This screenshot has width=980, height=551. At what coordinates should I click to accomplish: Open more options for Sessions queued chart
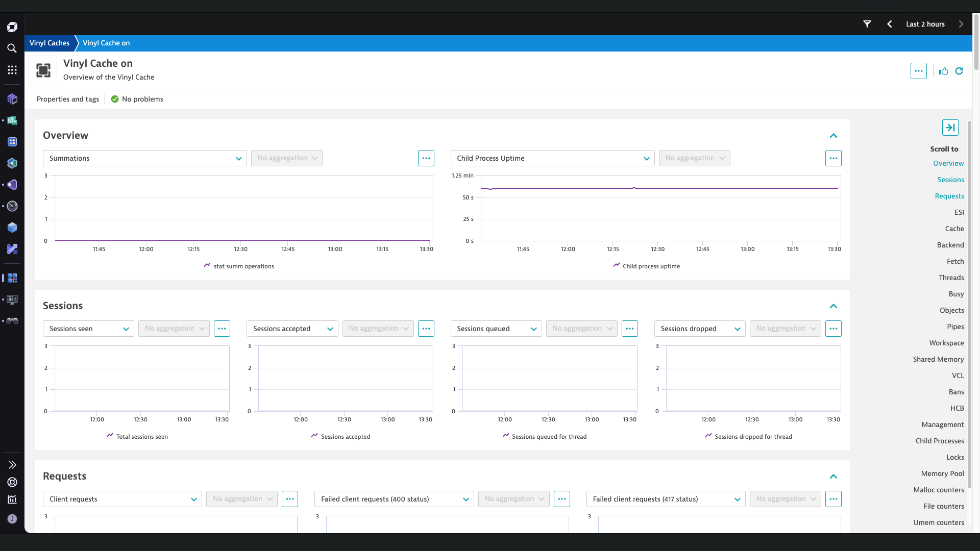coord(630,329)
